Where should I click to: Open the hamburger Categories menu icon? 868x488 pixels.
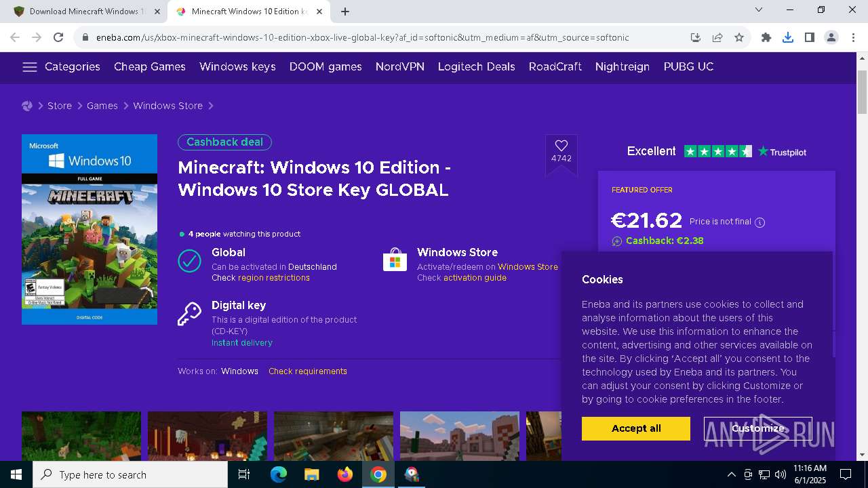29,66
